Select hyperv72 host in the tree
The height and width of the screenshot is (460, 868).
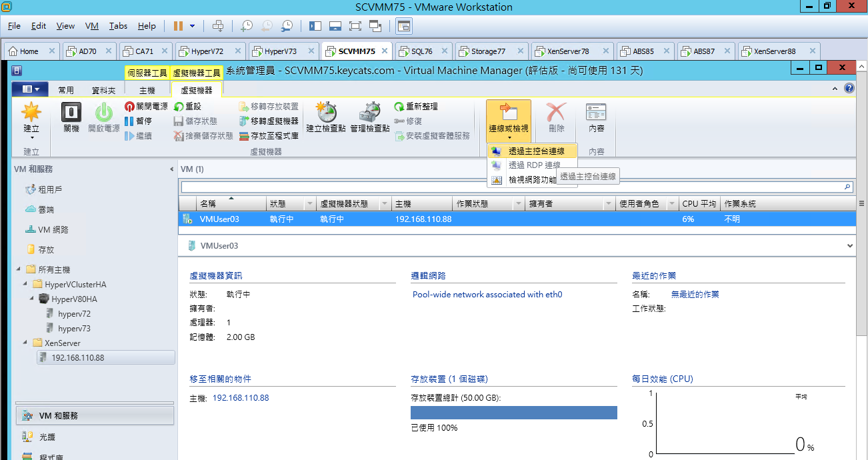coord(74,314)
